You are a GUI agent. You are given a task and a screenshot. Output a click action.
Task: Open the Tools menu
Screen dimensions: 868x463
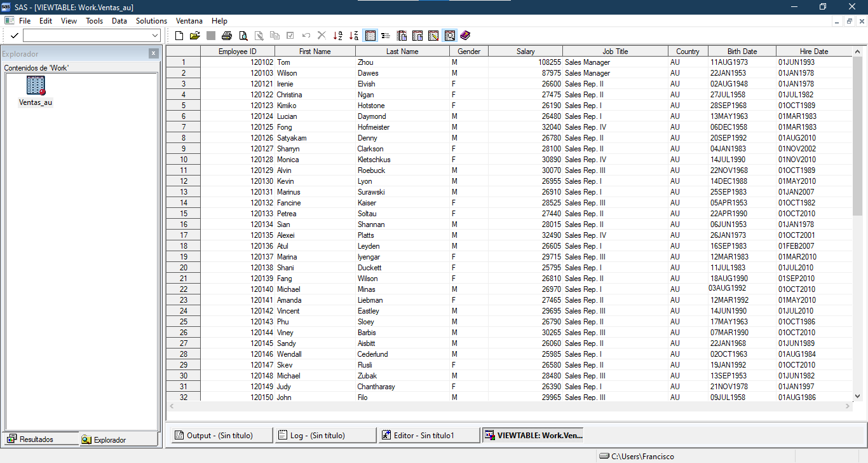pyautogui.click(x=94, y=21)
